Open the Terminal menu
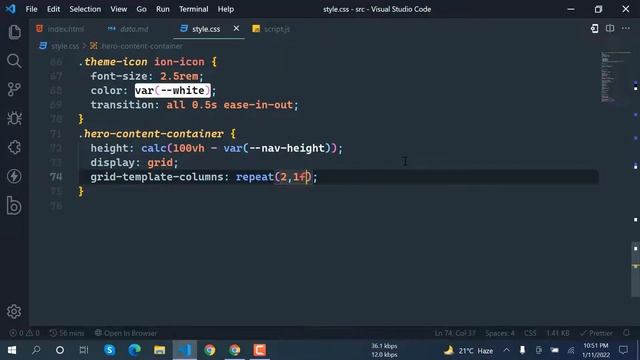The width and height of the screenshot is (640, 360). point(193,9)
